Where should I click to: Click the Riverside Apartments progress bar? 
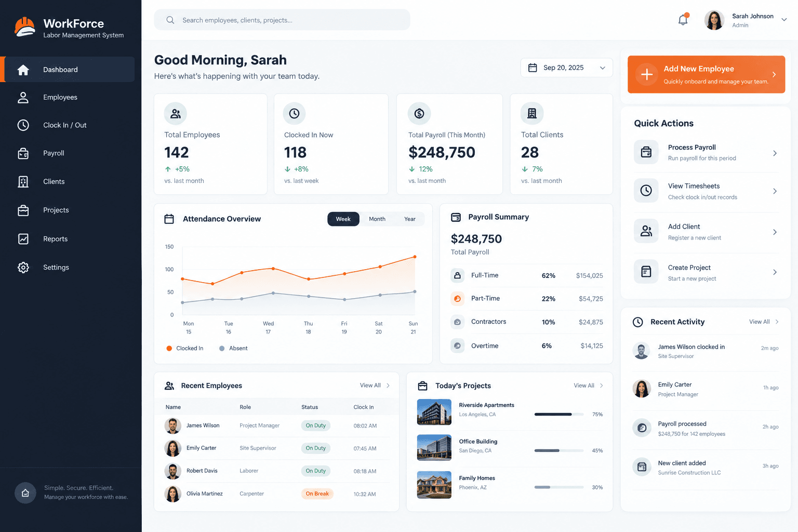pos(558,415)
